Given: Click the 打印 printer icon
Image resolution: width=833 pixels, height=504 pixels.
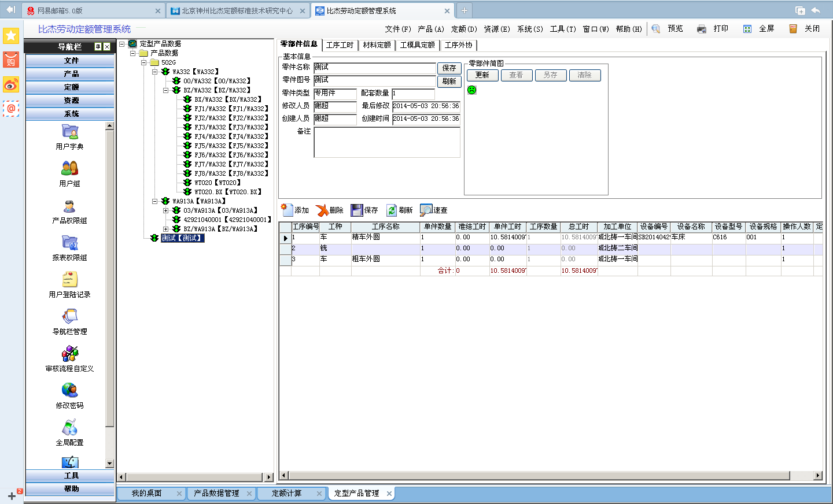Looking at the screenshot, I should click(x=702, y=29).
